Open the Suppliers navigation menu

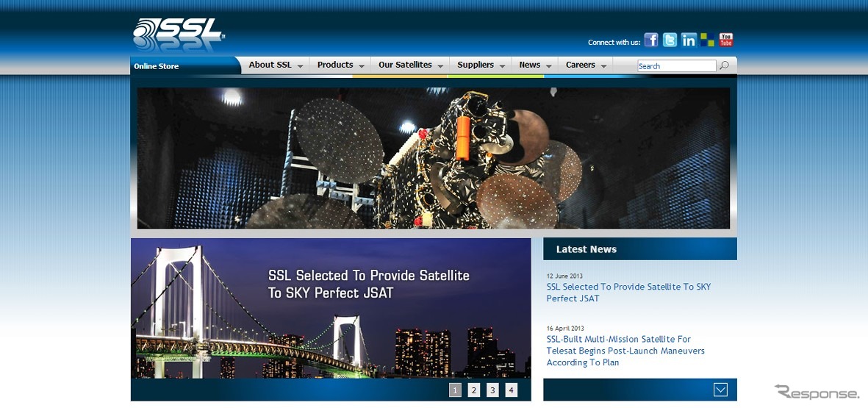(481, 65)
